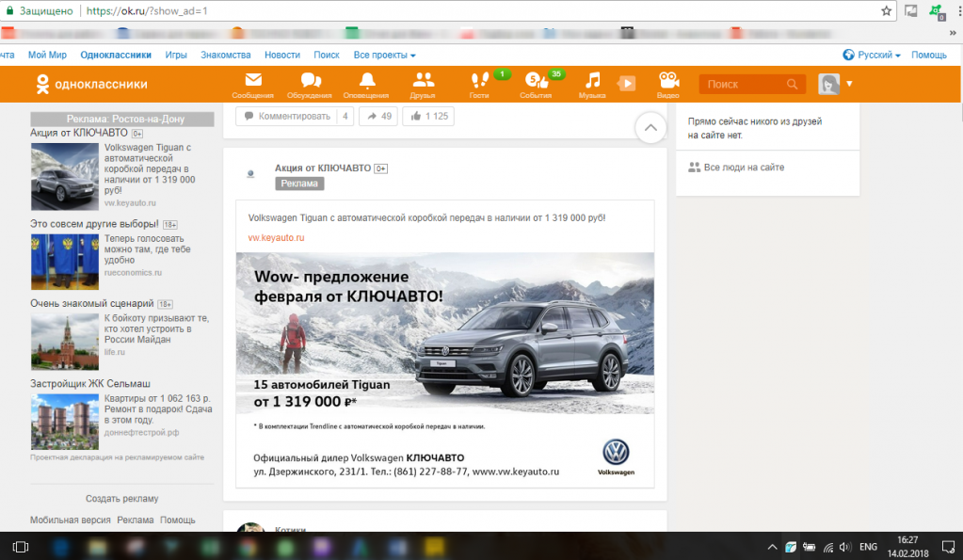Open the voting booths ad thumbnail
This screenshot has height=560, width=963.
[x=65, y=262]
